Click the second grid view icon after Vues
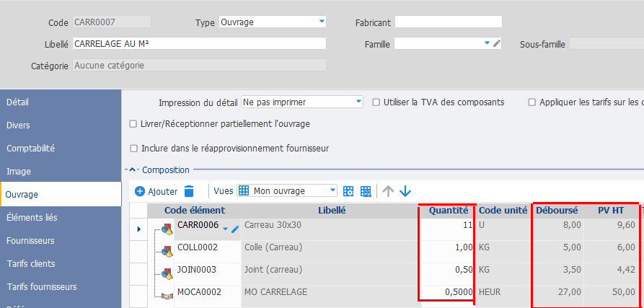Screen dimensions: 644x308 pyautogui.click(x=366, y=191)
